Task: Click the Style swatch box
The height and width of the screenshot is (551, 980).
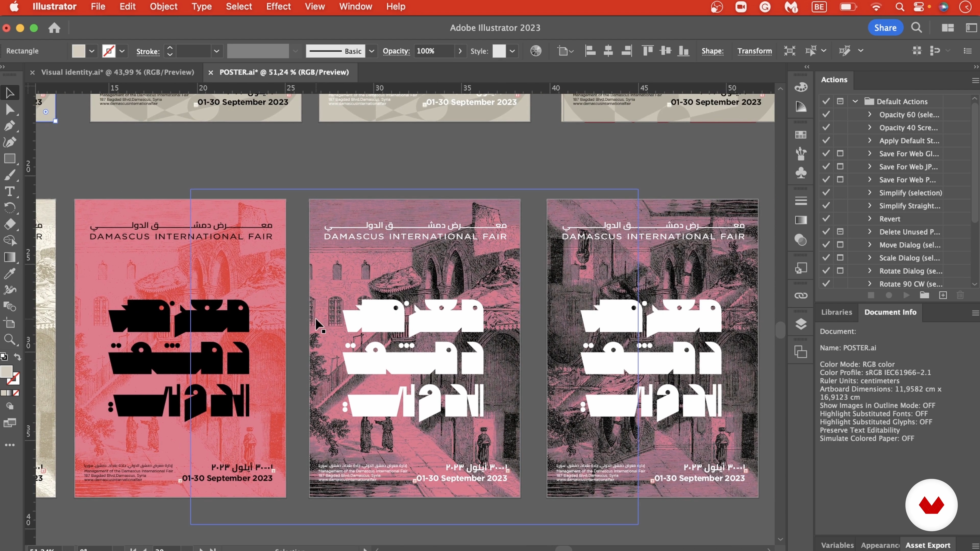Action: [499, 51]
